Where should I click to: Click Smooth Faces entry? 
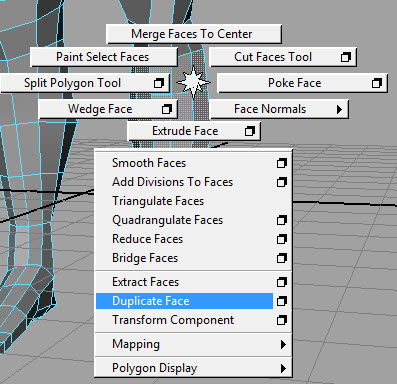click(184, 163)
